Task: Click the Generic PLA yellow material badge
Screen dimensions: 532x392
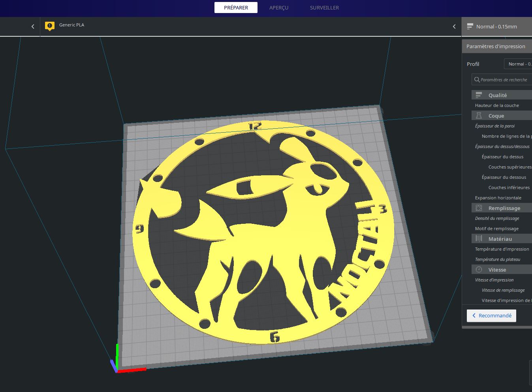Action: coord(49,26)
